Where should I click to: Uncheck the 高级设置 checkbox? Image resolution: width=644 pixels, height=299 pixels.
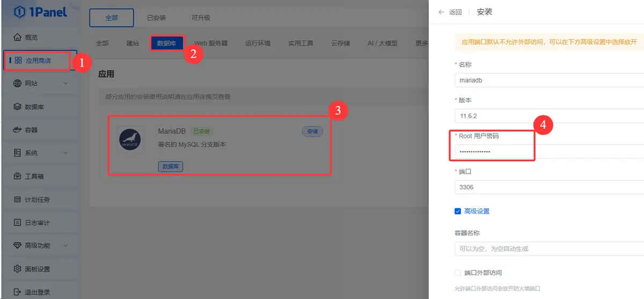pos(458,211)
